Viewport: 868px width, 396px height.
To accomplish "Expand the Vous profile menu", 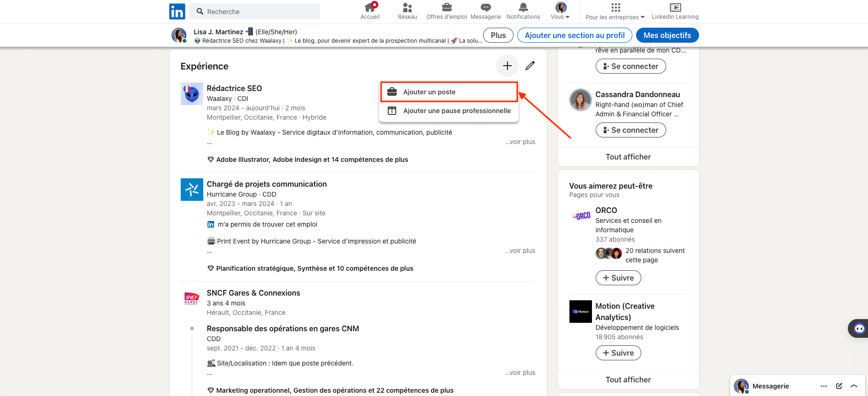I will coord(561,11).
